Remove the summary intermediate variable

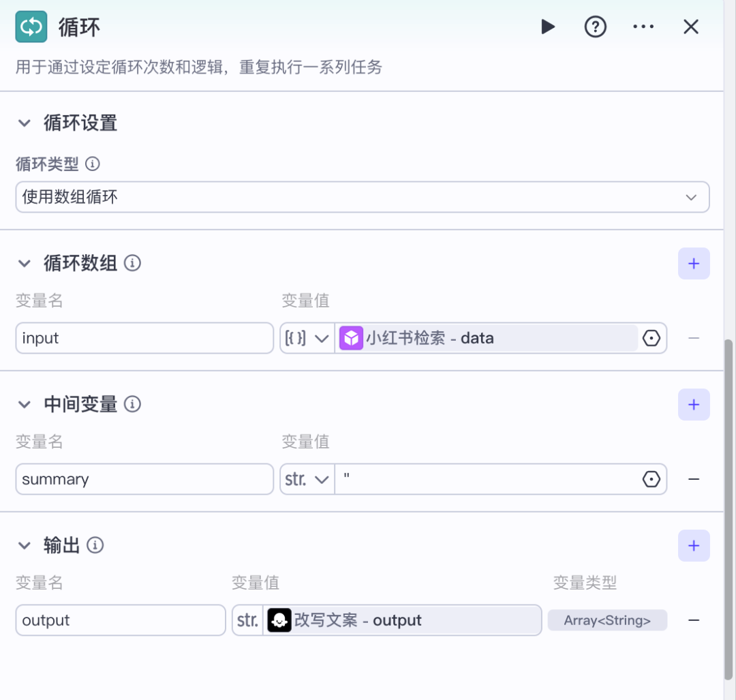(x=694, y=479)
